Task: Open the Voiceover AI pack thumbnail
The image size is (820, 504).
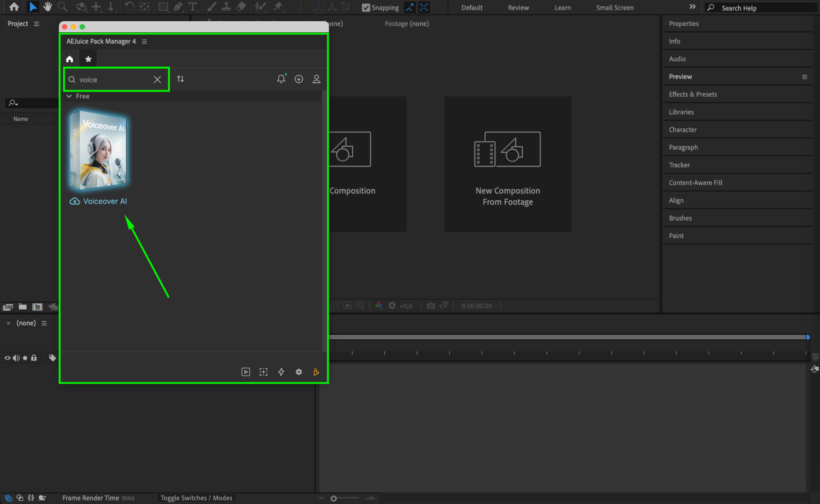Action: coord(98,150)
